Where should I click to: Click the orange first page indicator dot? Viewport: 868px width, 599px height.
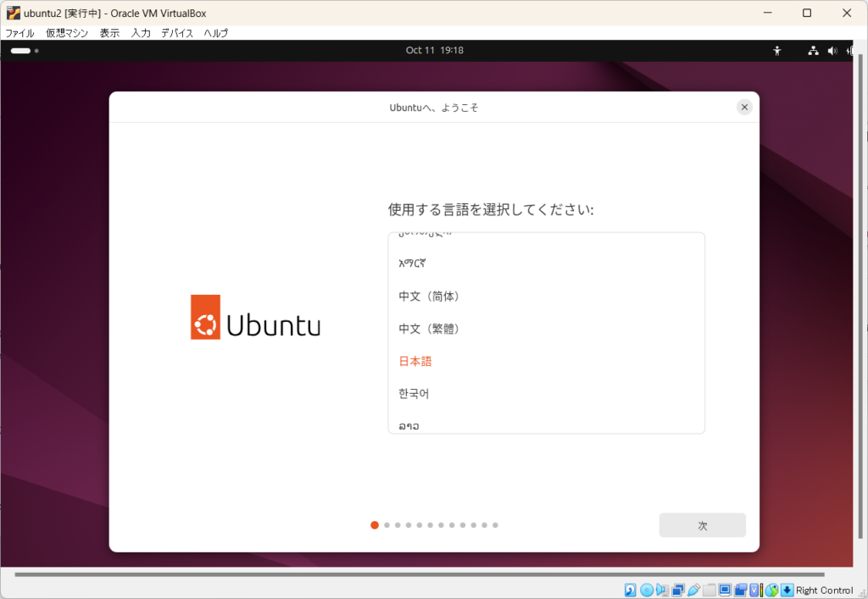point(375,525)
